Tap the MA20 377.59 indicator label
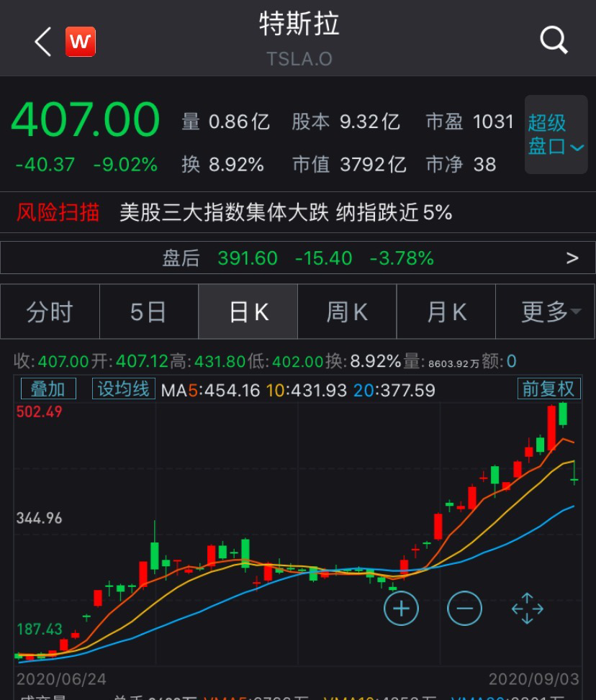 tap(394, 391)
